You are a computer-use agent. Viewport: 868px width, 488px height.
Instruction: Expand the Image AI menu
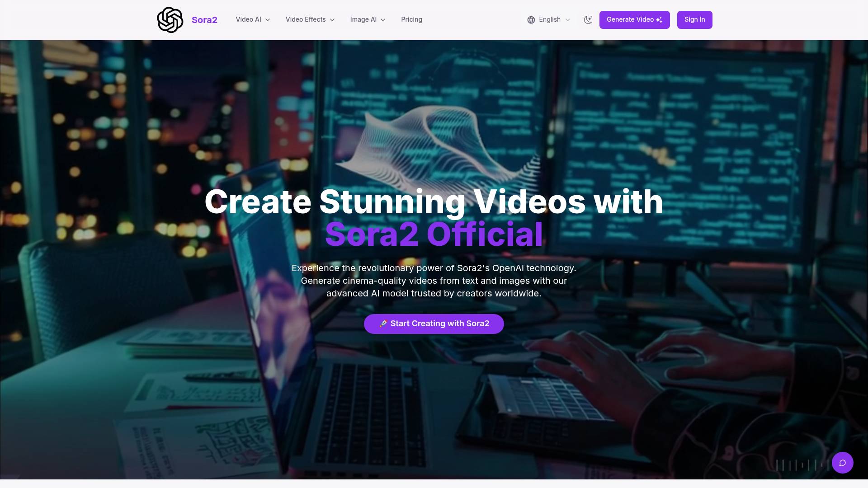368,20
